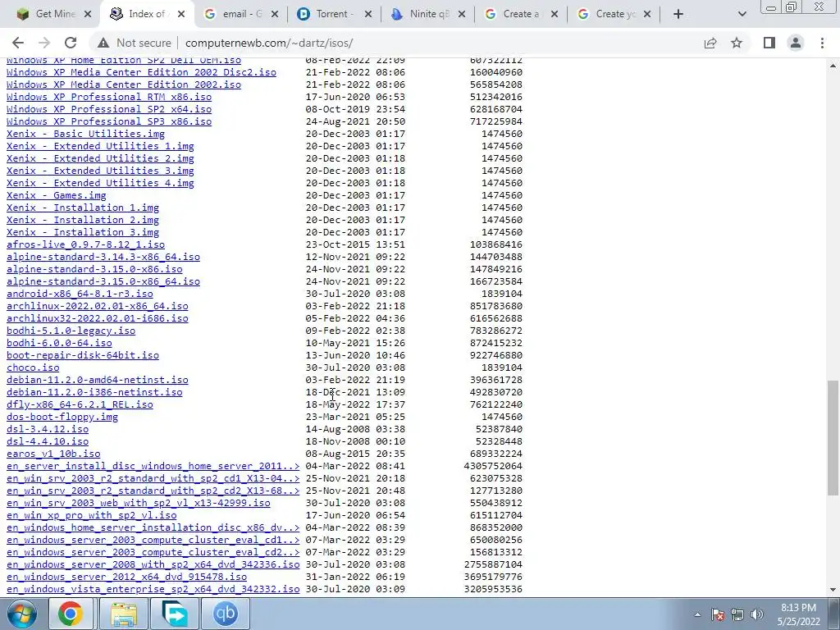Share this page via share icon

[710, 43]
